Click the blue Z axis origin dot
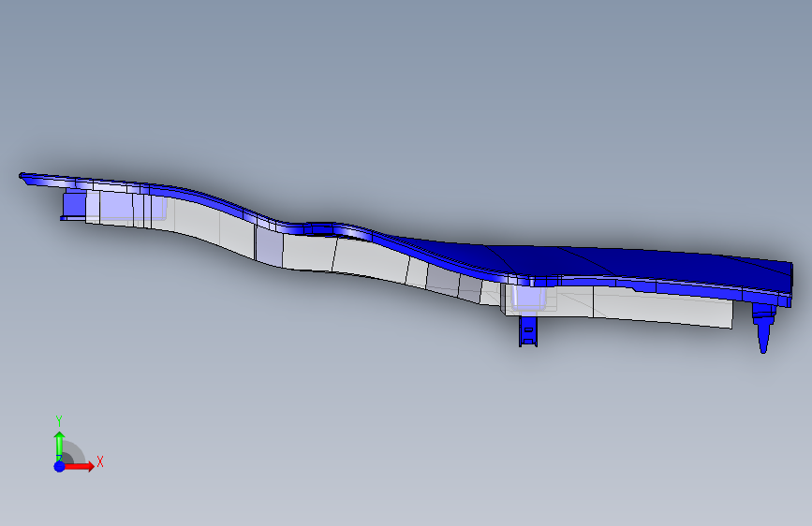The width and height of the screenshot is (812, 526). (60, 466)
